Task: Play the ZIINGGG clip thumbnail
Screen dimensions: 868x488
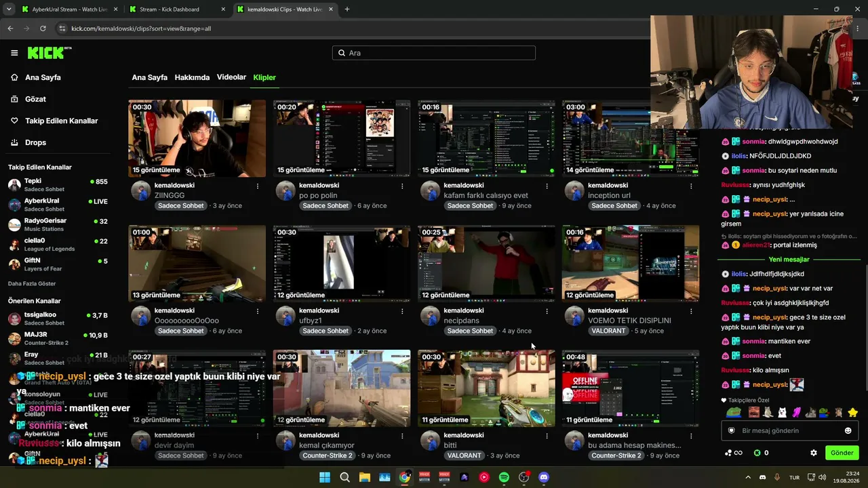Action: tap(197, 138)
